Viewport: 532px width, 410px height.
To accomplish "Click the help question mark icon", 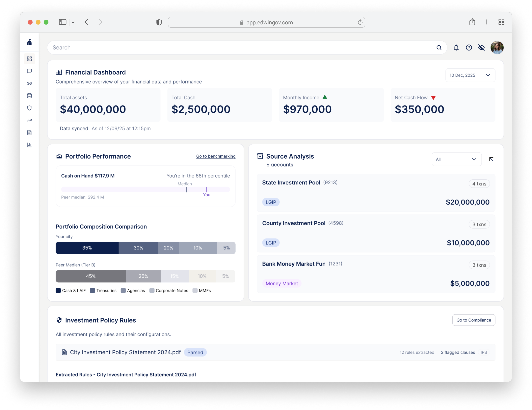I will tap(469, 47).
